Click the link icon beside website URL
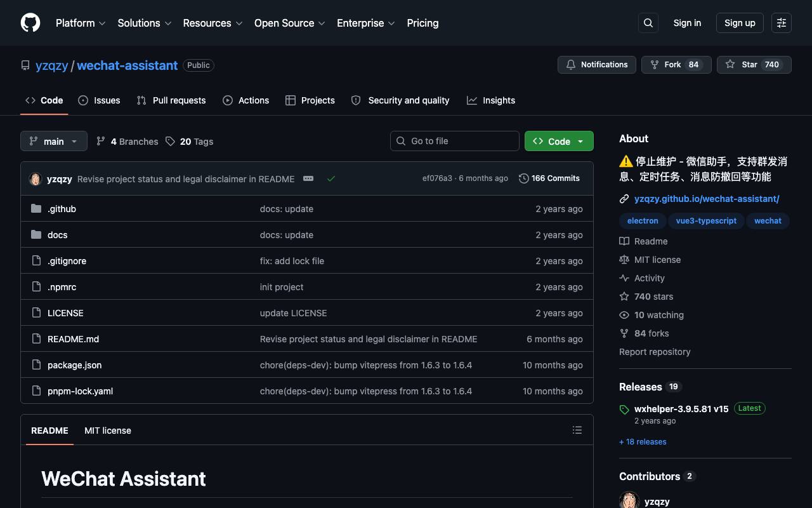The width and height of the screenshot is (812, 508). pos(624,199)
